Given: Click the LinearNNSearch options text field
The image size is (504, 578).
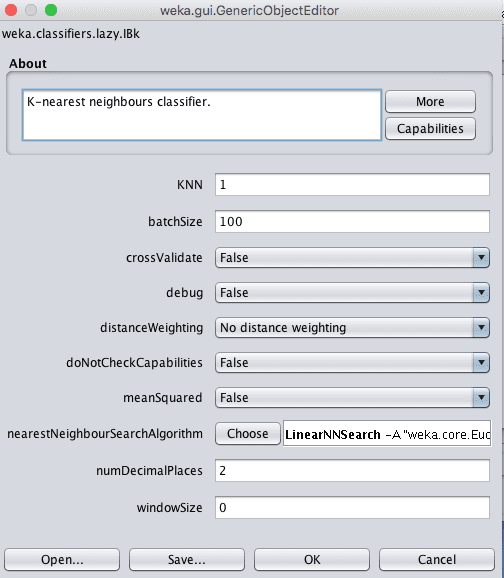Looking at the screenshot, I should [x=387, y=434].
